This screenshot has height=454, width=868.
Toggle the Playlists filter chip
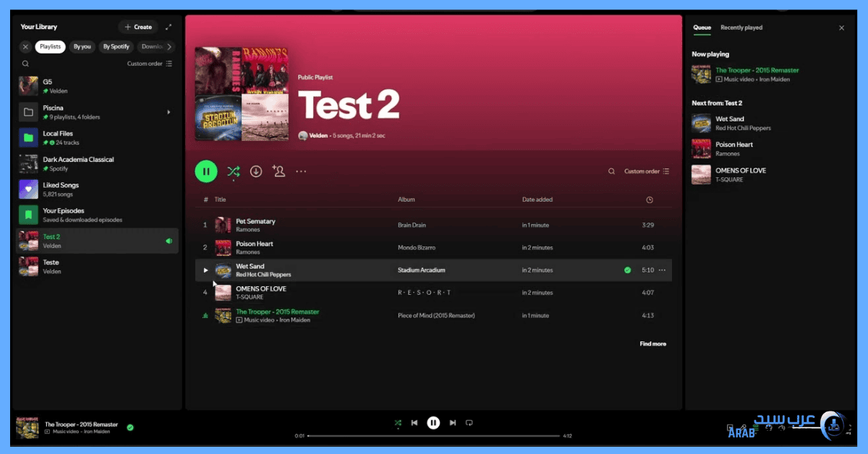(50, 46)
